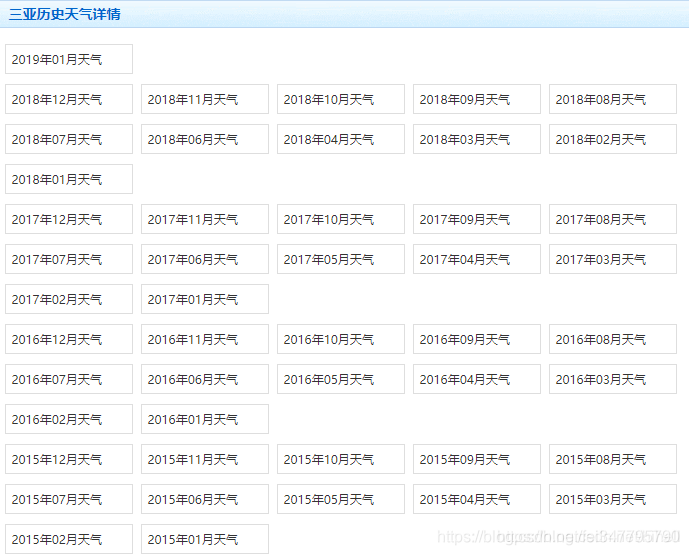Open 2018年03月天气 history
The height and width of the screenshot is (555, 689).
click(477, 139)
